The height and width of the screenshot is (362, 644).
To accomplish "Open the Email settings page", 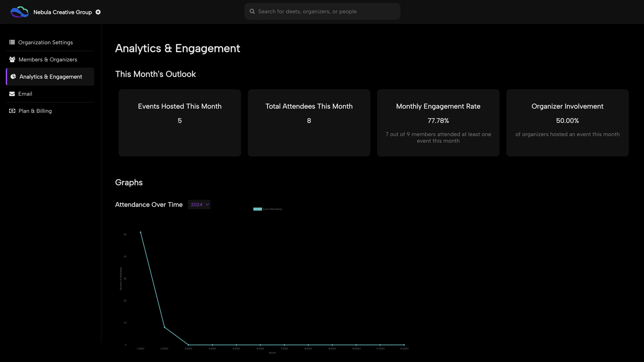I will coord(25,94).
